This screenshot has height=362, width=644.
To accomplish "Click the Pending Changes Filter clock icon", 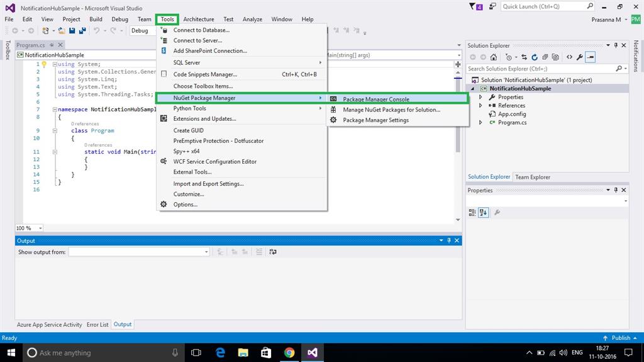I will pyautogui.click(x=509, y=57).
